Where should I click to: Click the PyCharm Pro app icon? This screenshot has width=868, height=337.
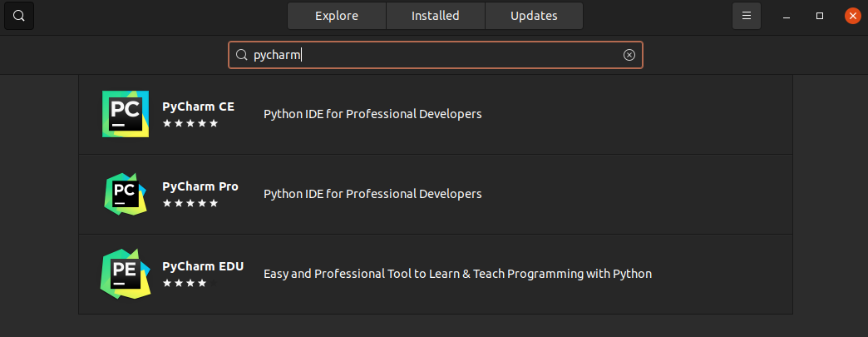point(126,194)
